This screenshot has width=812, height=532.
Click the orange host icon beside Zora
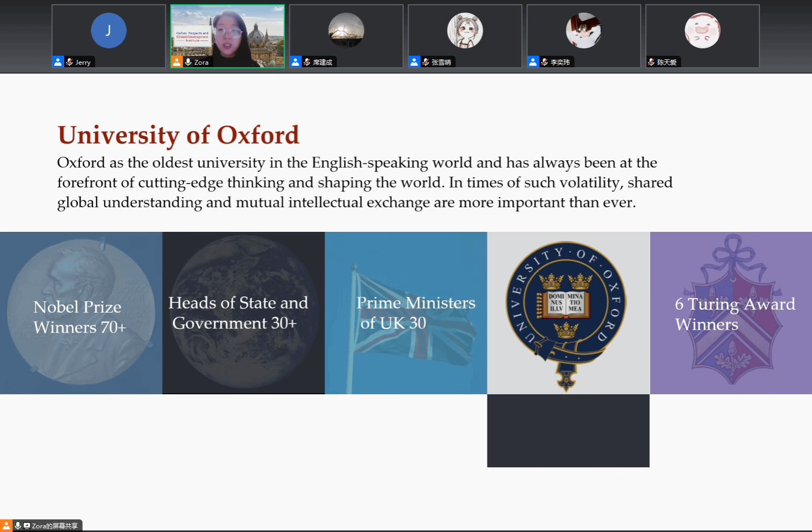click(x=177, y=62)
